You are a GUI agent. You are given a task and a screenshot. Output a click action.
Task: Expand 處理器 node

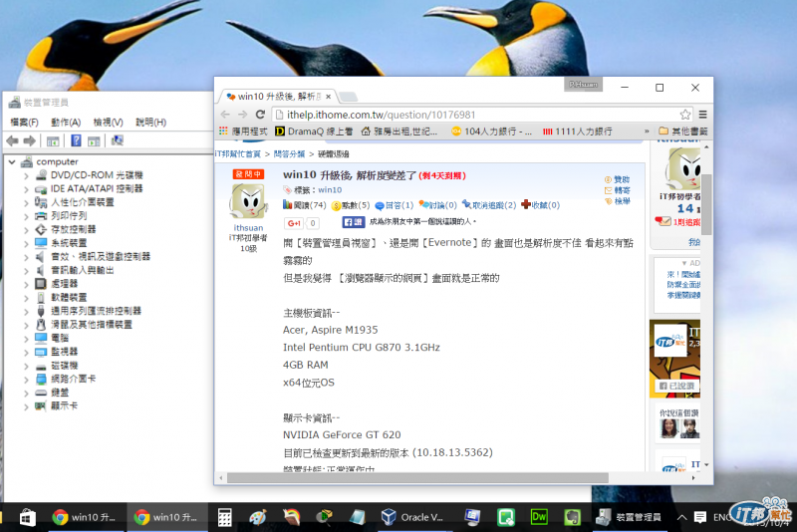point(26,284)
